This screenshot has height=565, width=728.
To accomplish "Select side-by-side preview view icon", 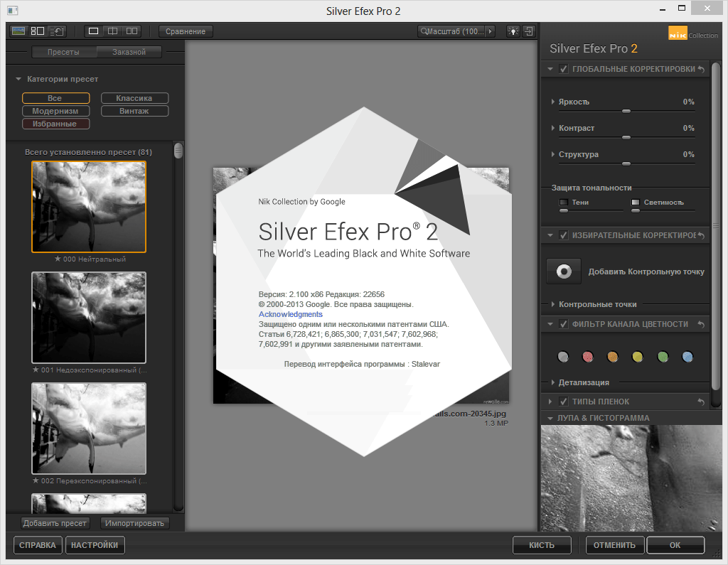I will (x=132, y=31).
